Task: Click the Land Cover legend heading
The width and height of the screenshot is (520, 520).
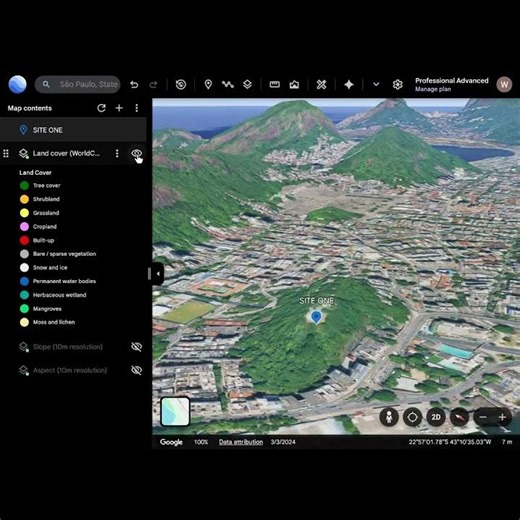Action: [35, 173]
